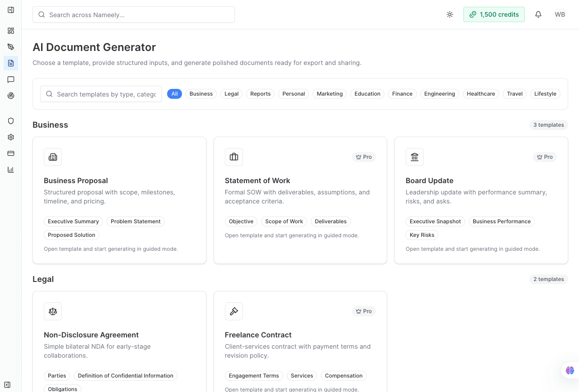This screenshot has height=392, width=579.
Task: Click the search templates input field
Action: (x=100, y=94)
